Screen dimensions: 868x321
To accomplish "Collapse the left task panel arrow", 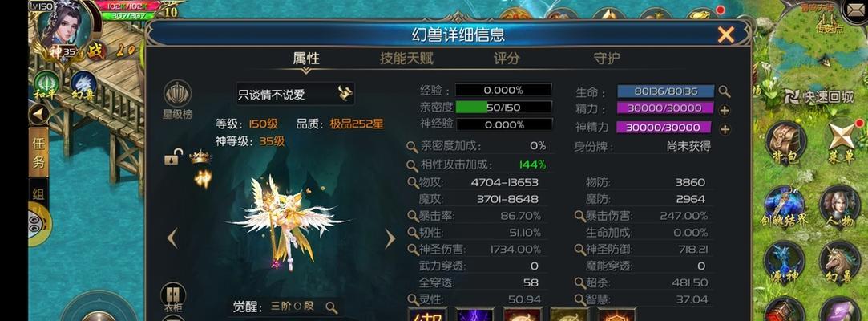I will (x=39, y=115).
